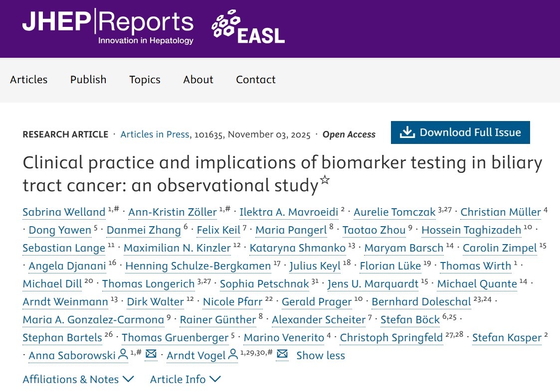Open the Articles in Press link
This screenshot has width=560, height=392.
pyautogui.click(x=154, y=134)
